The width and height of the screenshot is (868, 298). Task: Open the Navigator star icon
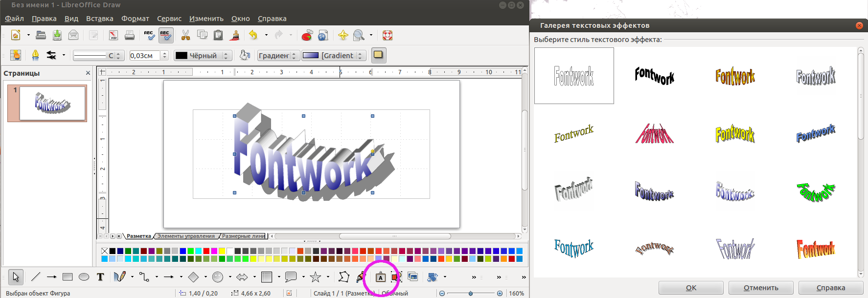[x=343, y=35]
